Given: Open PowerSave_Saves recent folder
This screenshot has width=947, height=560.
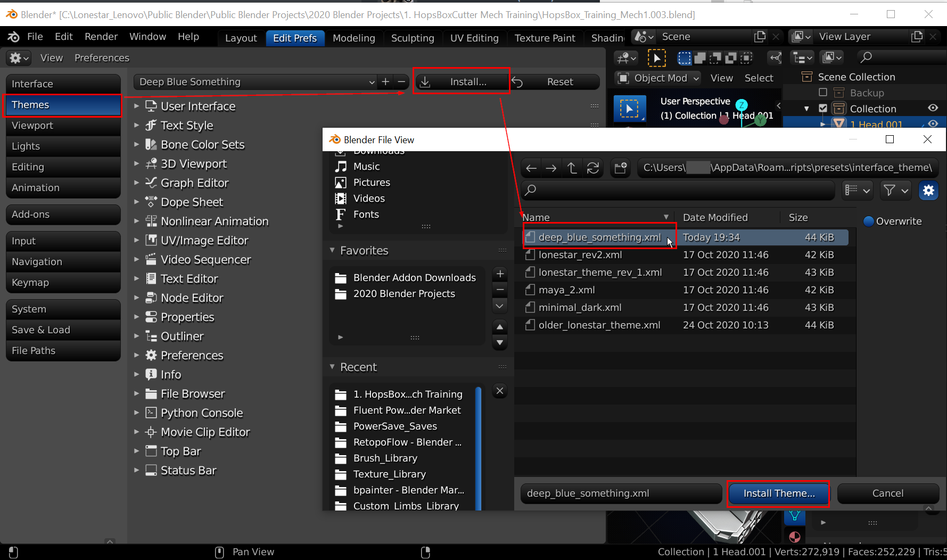Looking at the screenshot, I should (x=395, y=426).
